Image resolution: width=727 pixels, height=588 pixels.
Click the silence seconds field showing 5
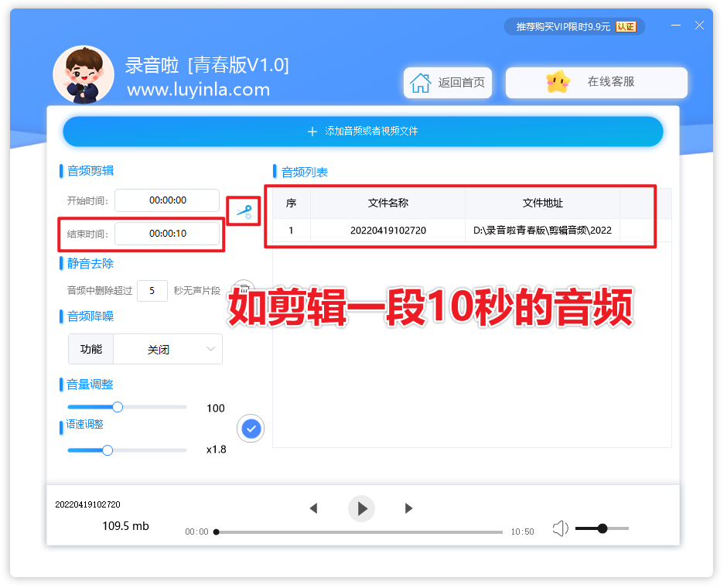[x=152, y=291]
